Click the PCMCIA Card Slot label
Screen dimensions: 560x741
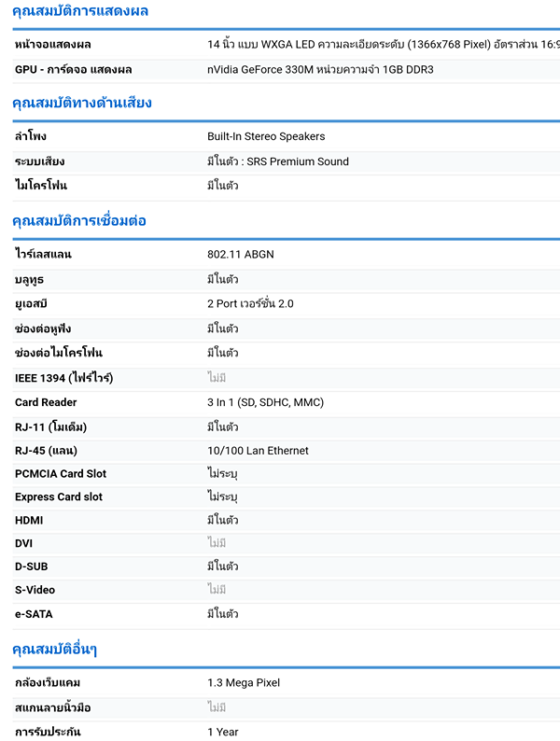tap(61, 474)
